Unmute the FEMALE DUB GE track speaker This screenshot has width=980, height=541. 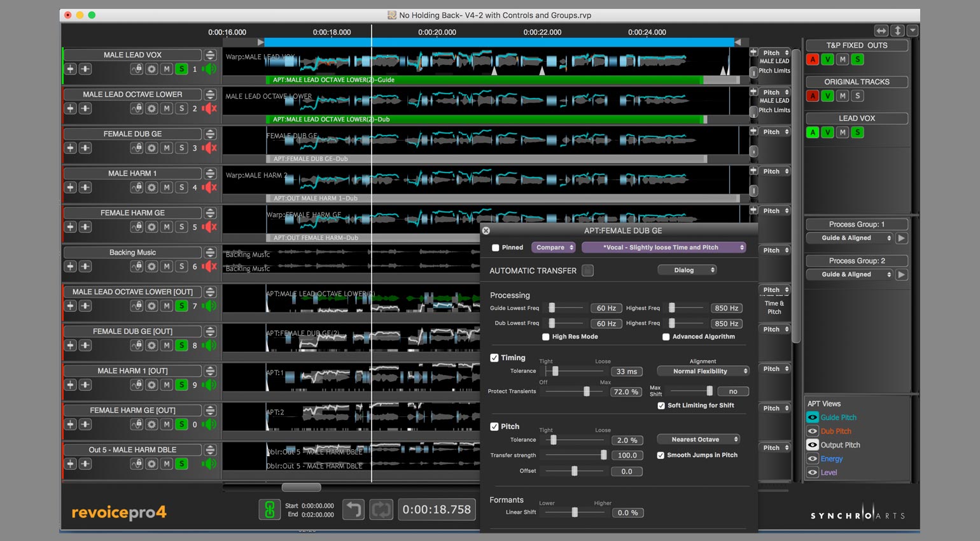209,148
